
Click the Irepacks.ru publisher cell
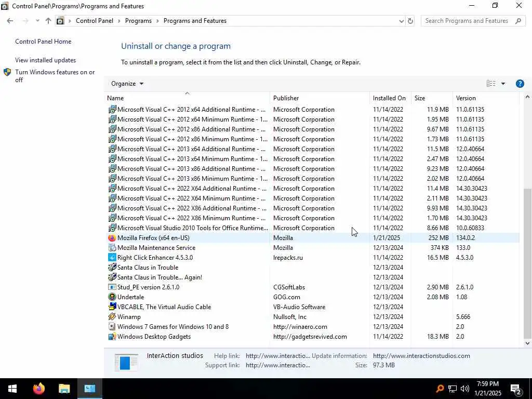click(288, 258)
